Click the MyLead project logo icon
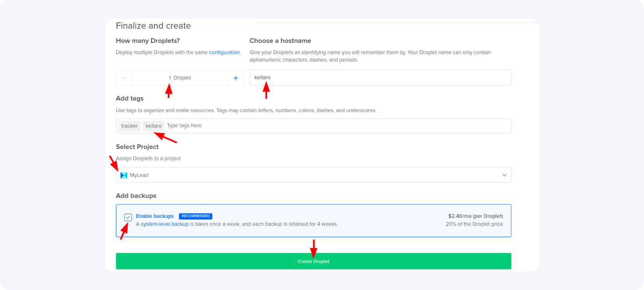644x290 pixels. pos(124,175)
